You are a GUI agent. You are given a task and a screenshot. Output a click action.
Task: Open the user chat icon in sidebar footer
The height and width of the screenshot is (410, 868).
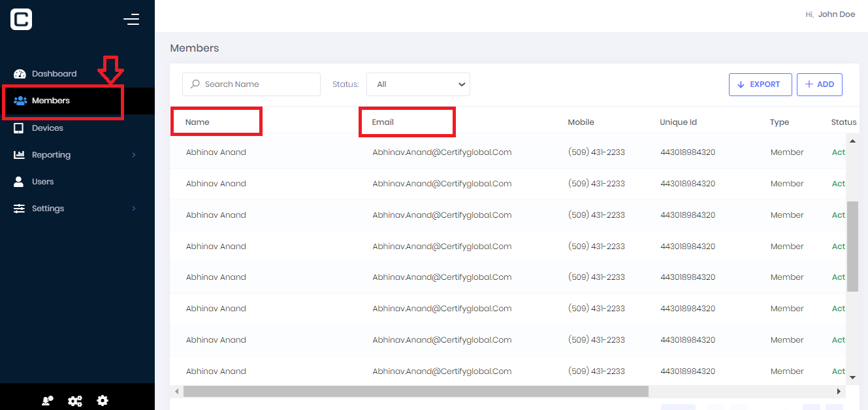click(x=48, y=401)
